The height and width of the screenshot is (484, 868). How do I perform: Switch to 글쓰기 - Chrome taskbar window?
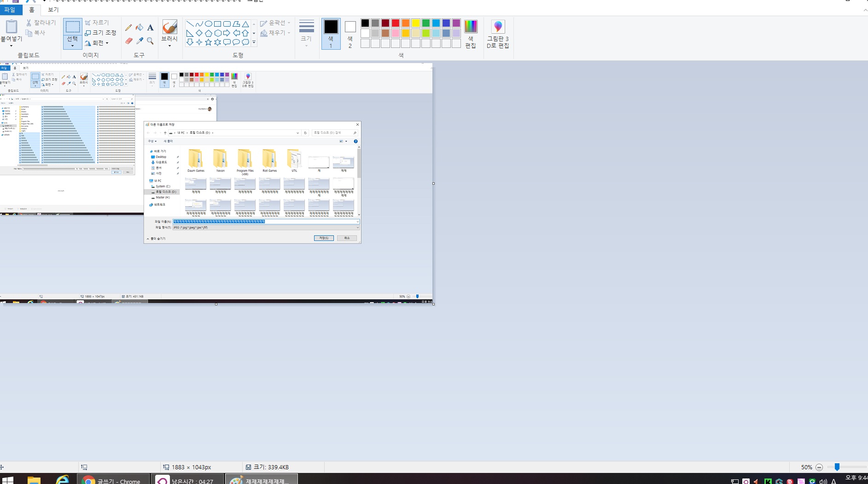[113, 479]
